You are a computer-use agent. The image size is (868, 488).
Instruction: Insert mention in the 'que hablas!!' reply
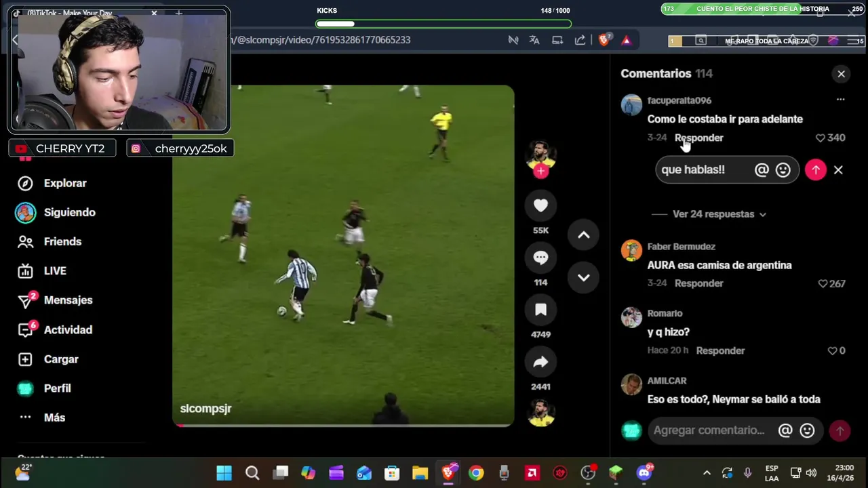click(x=762, y=170)
